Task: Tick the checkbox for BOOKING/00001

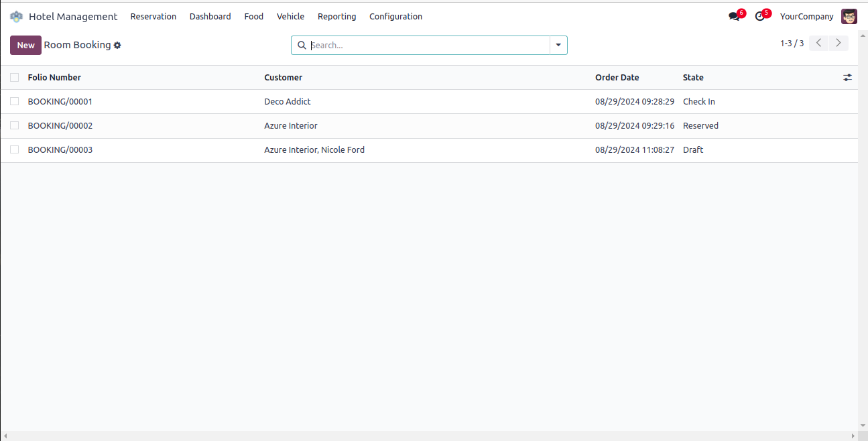Action: pyautogui.click(x=15, y=102)
